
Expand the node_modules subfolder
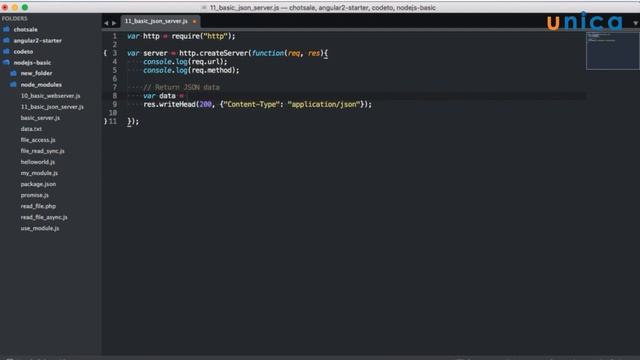pyautogui.click(x=41, y=84)
